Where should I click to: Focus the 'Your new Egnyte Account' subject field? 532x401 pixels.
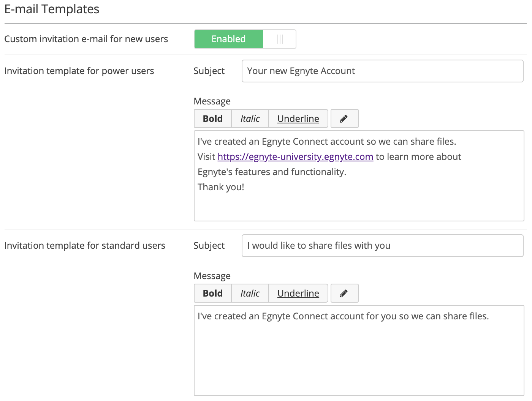click(383, 71)
